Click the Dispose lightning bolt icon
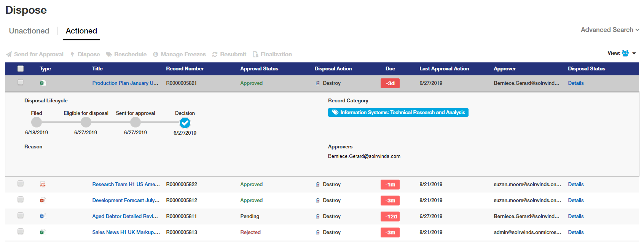 72,54
